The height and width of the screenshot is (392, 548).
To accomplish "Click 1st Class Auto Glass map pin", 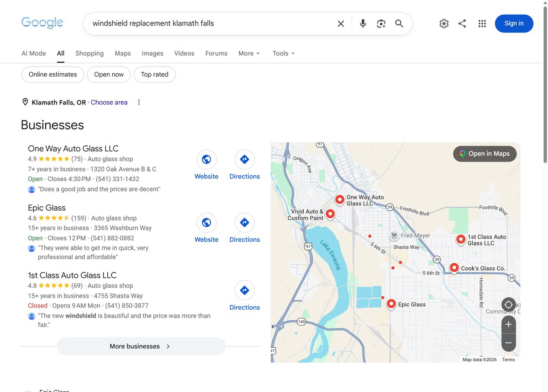I will [x=461, y=239].
